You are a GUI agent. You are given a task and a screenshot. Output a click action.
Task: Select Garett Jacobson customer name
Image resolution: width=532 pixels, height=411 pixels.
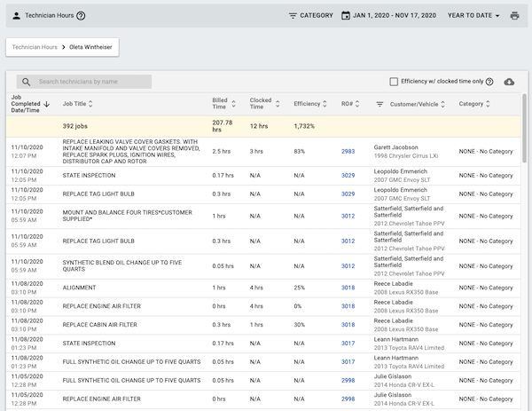click(x=395, y=147)
